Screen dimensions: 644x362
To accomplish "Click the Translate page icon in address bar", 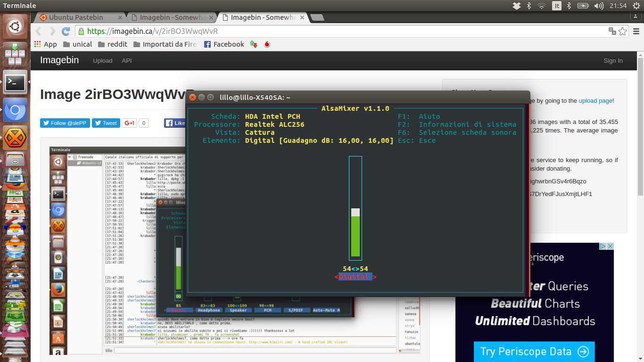I will [612, 32].
